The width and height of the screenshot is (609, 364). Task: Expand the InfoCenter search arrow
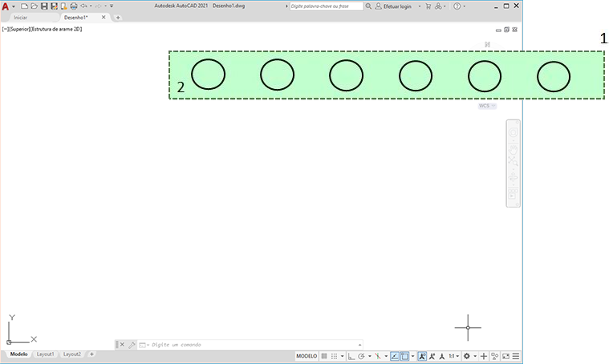pos(286,6)
